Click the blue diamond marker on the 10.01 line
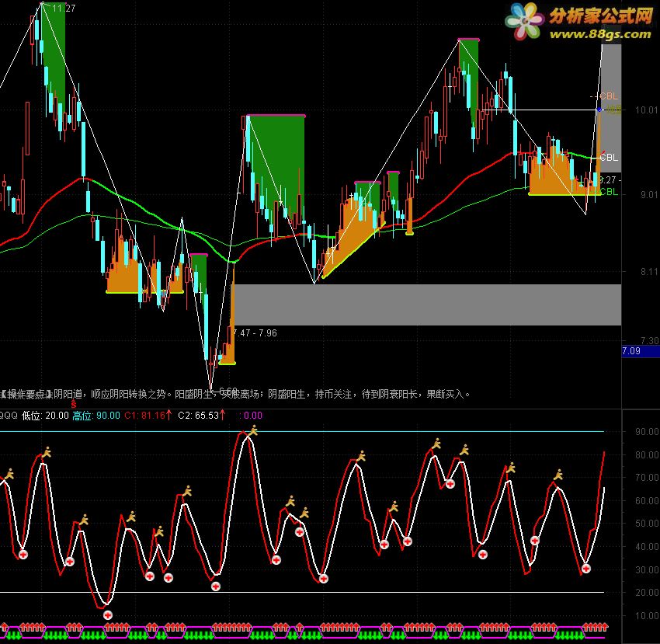Image resolution: width=660 pixels, height=644 pixels. click(599, 110)
